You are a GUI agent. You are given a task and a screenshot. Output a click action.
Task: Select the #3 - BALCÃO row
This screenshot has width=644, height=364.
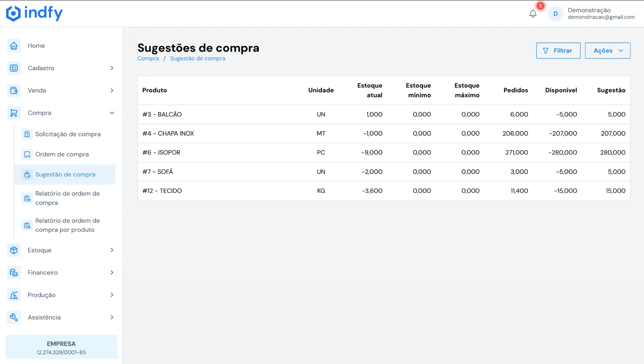point(384,114)
